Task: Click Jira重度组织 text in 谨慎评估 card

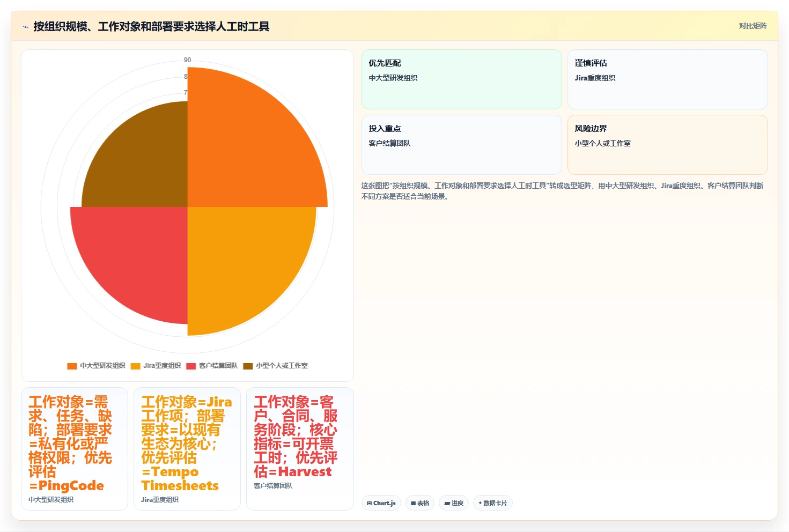Action: point(595,78)
